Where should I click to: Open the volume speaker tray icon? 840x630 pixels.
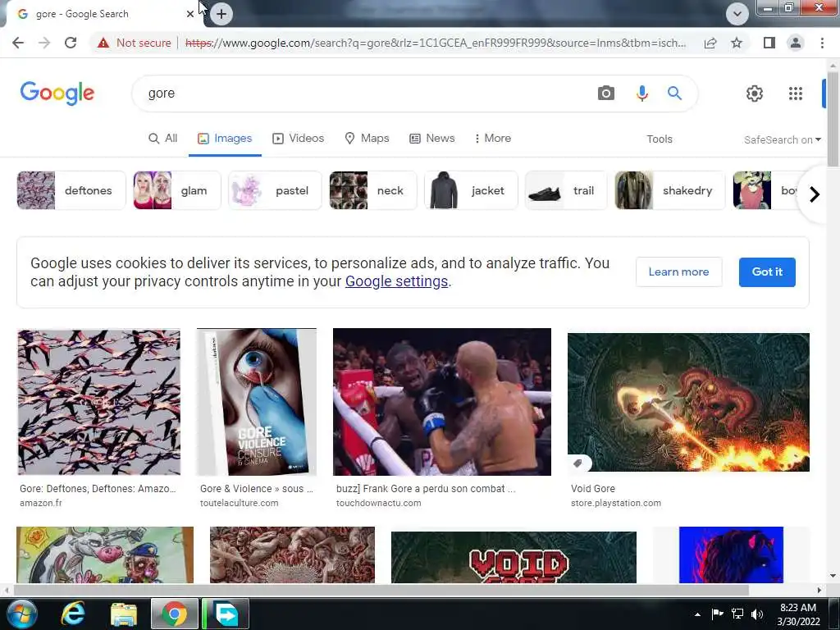(x=757, y=614)
